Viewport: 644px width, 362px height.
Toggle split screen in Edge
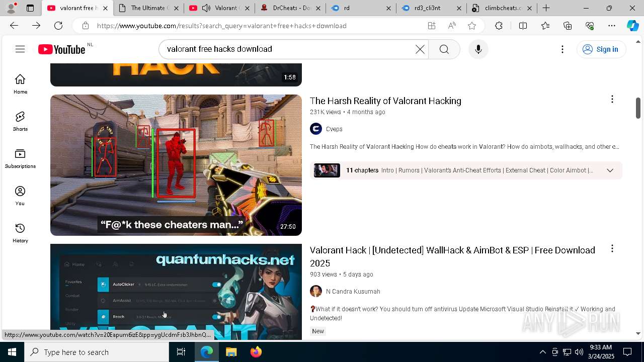click(523, 26)
